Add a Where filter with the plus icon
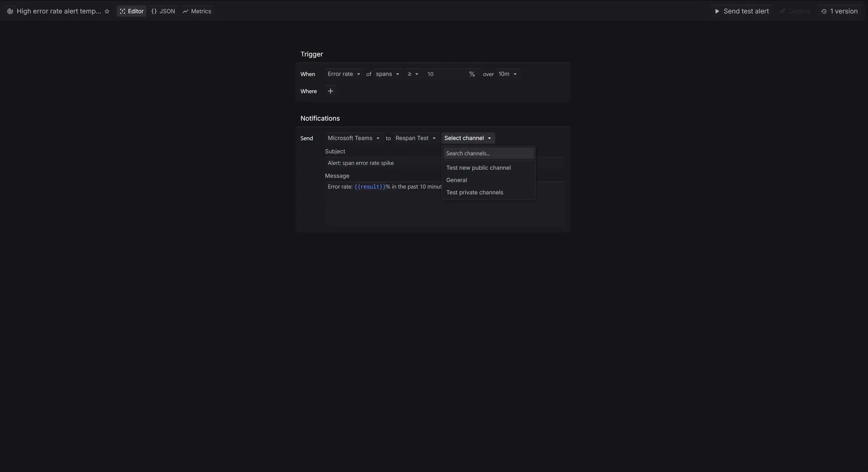The image size is (868, 472). pyautogui.click(x=330, y=91)
